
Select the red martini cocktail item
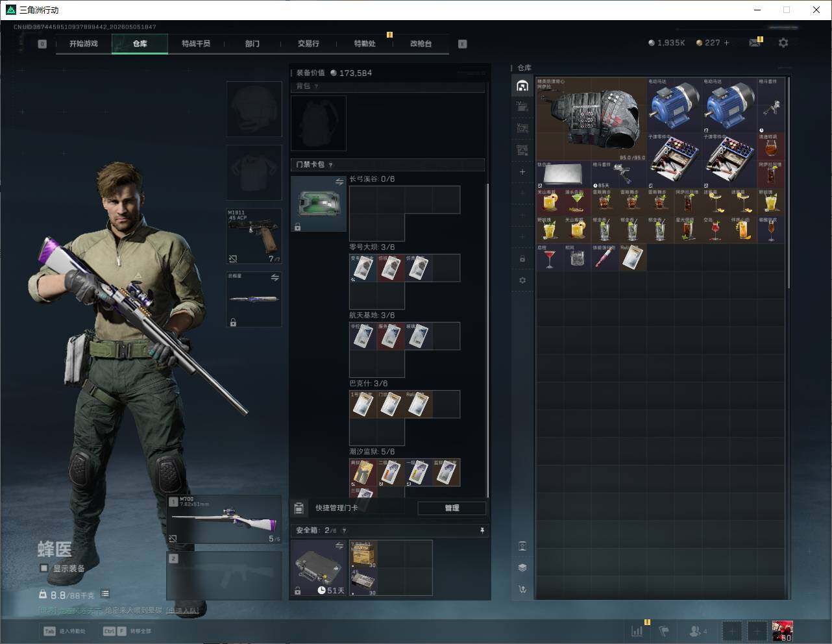550,258
